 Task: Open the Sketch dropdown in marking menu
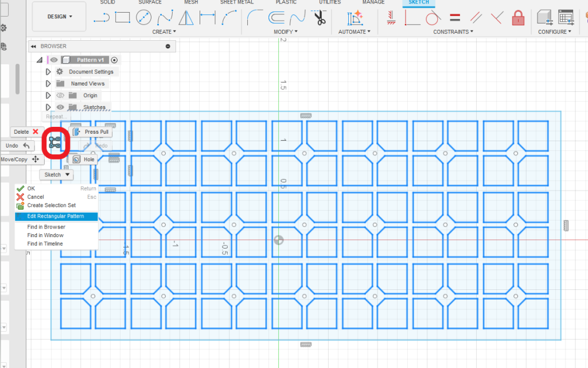tap(57, 175)
